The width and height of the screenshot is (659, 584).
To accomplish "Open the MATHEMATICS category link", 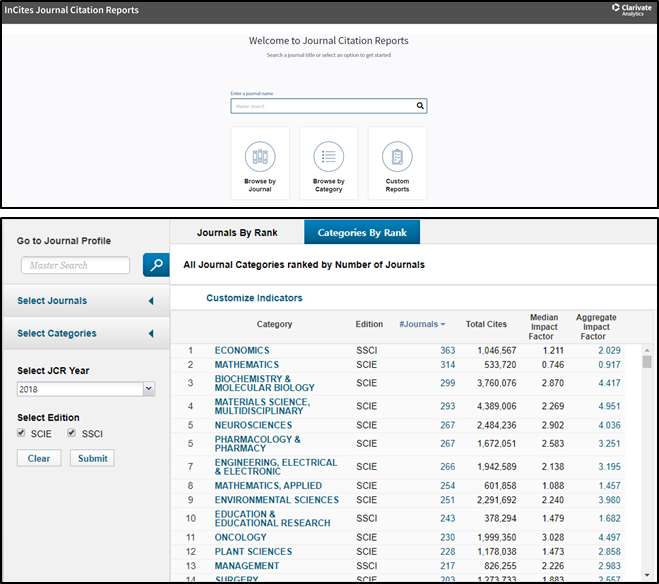I will click(x=247, y=365).
